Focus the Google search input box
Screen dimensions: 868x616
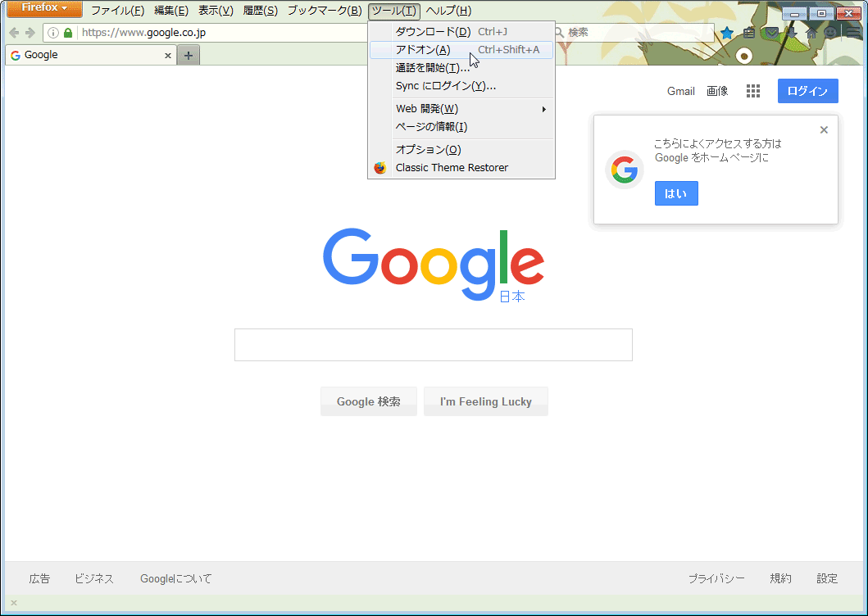click(x=434, y=345)
